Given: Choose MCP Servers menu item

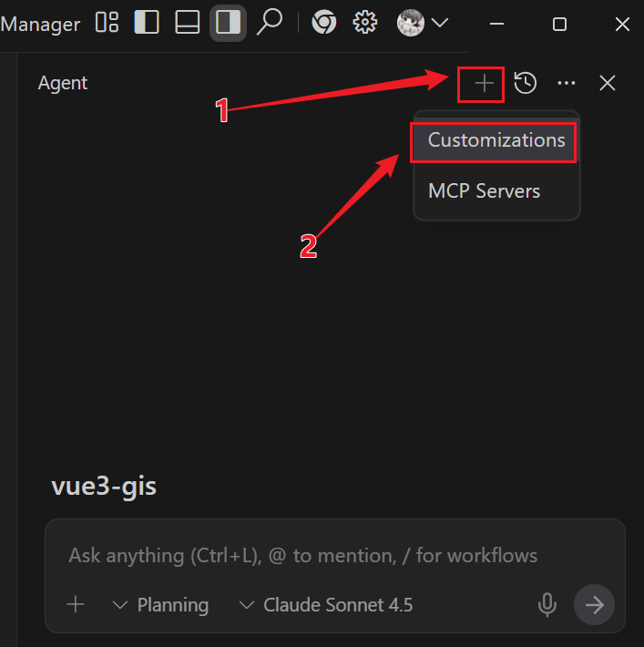Looking at the screenshot, I should [484, 191].
